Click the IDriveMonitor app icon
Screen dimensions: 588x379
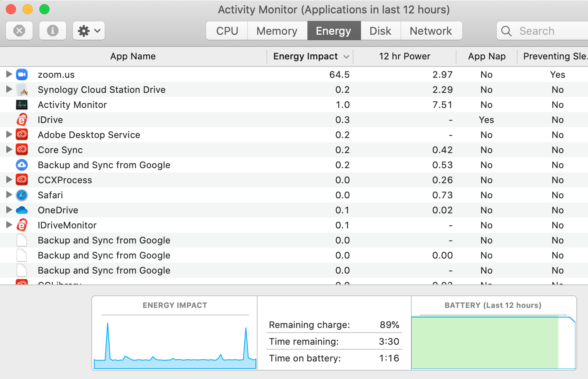click(x=22, y=225)
